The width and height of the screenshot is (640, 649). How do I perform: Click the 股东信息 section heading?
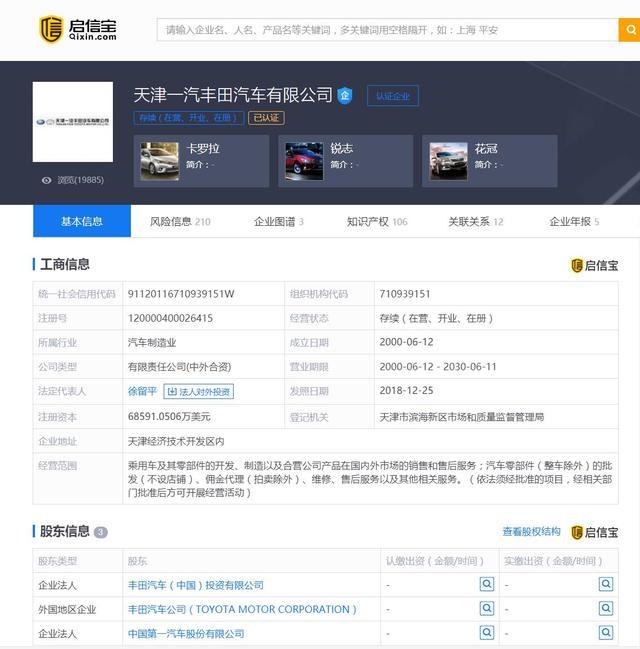coord(65,531)
